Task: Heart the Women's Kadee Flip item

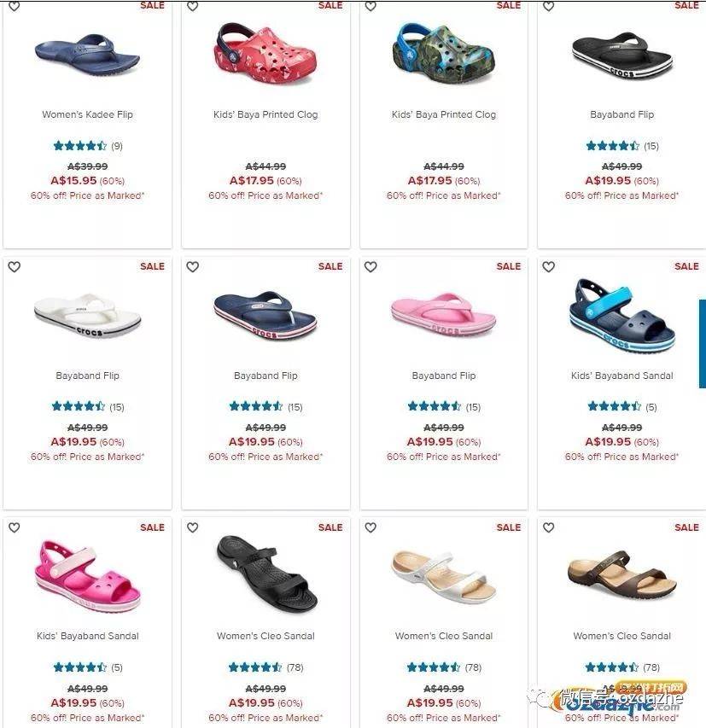Action: (x=15, y=6)
